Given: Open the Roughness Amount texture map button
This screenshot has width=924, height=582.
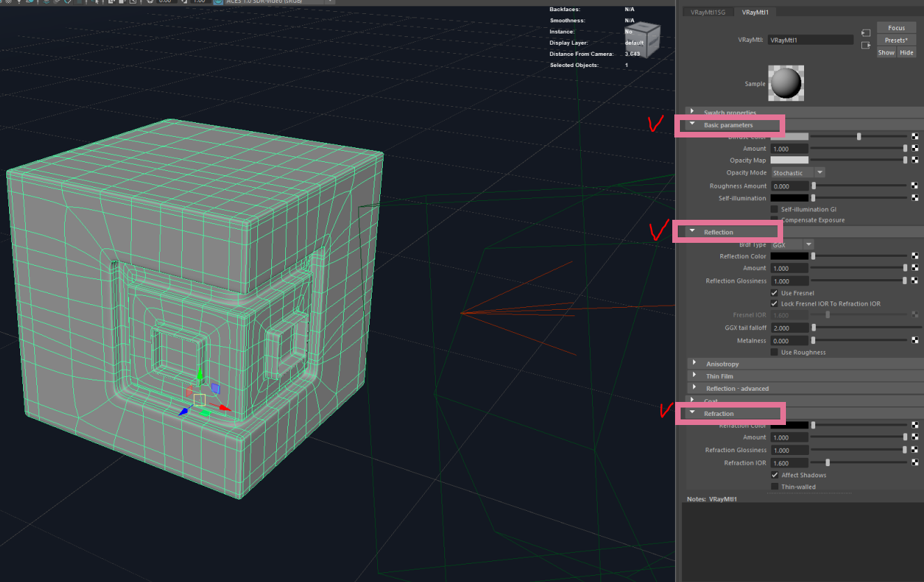Looking at the screenshot, I should pyautogui.click(x=914, y=186).
